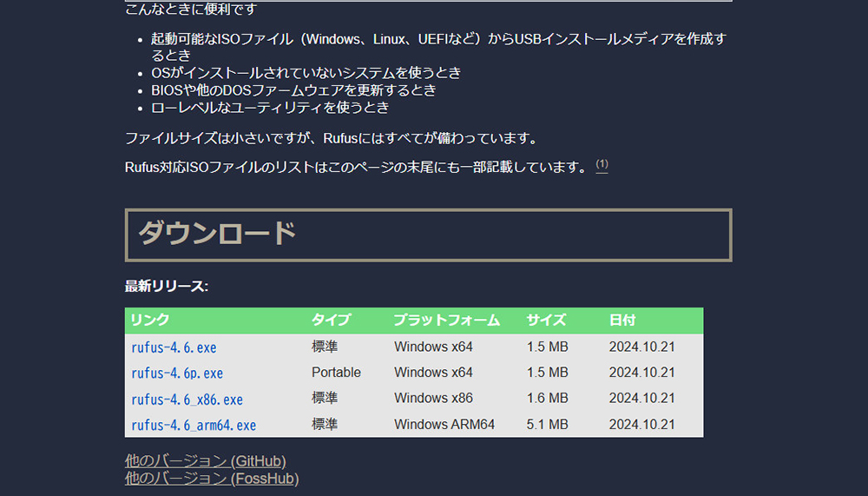868x496 pixels.
Task: Download rufus-4.6_arm64.exe link
Action: pyautogui.click(x=194, y=425)
